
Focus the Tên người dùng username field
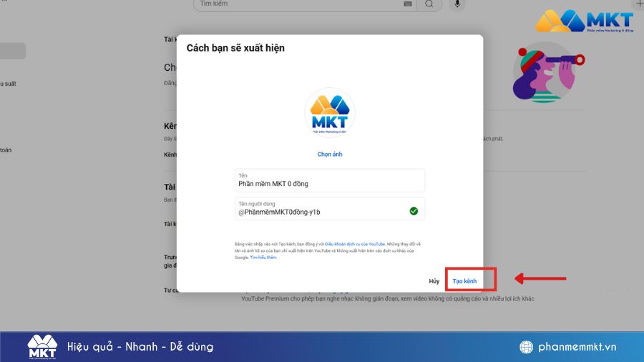[x=321, y=212]
